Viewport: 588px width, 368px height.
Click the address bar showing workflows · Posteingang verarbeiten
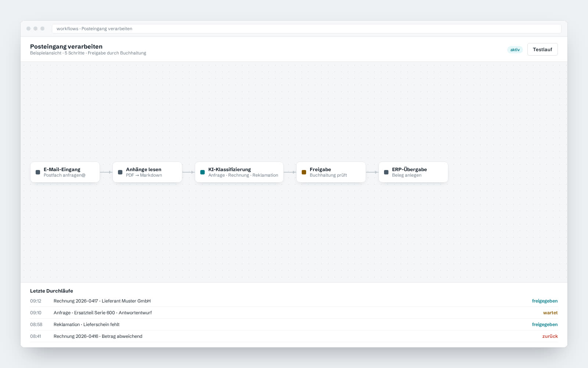pyautogui.click(x=306, y=29)
